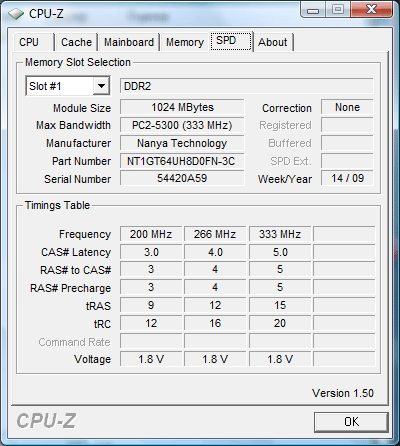Click the tRAS value 15
This screenshot has width=400, height=446.
280,305
